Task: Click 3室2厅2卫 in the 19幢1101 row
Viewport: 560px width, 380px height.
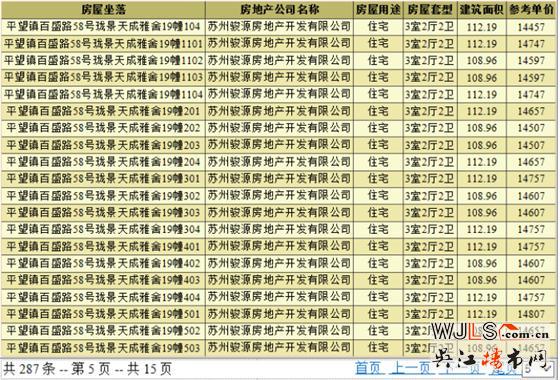Action: [x=430, y=44]
